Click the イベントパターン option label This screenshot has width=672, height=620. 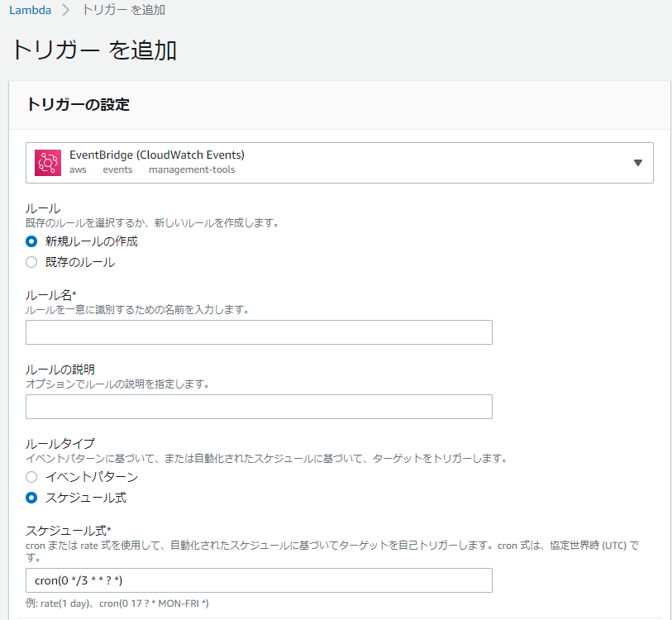click(92, 477)
